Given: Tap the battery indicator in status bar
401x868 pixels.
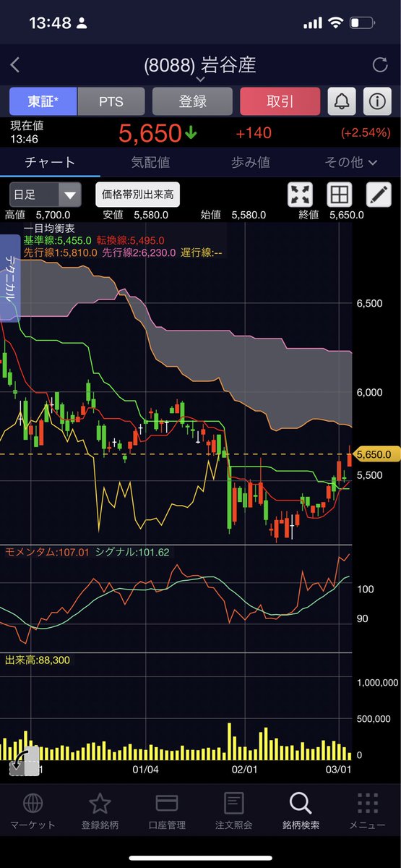Looking at the screenshot, I should pos(362,23).
